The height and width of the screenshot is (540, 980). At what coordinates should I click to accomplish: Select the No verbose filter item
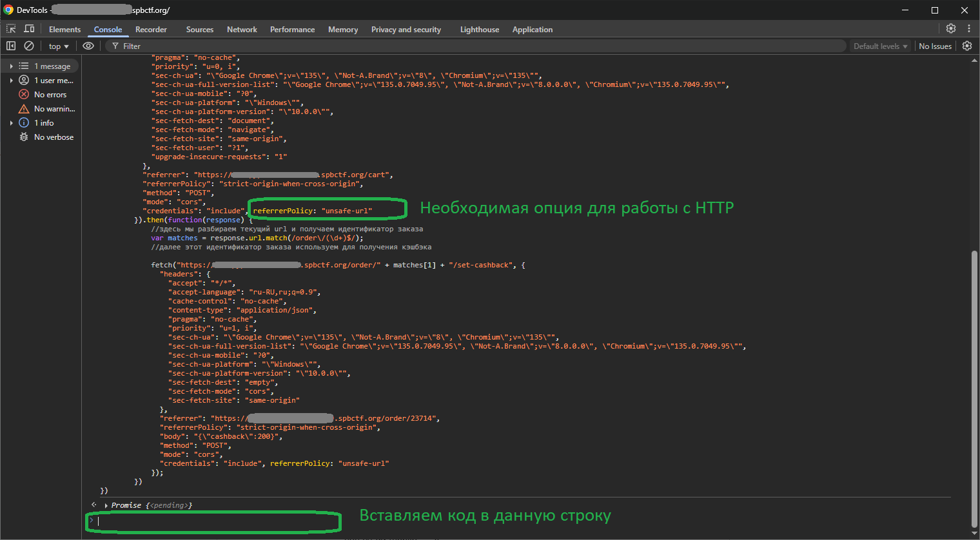coord(54,137)
